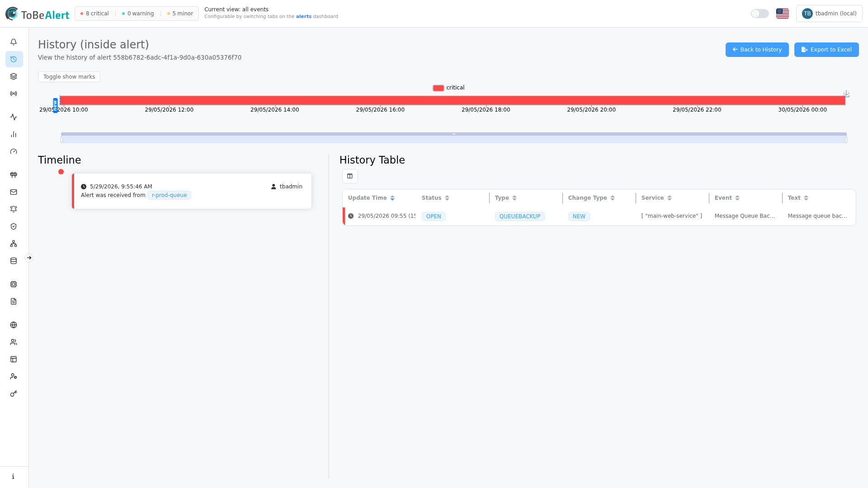Download the timeline chart image

point(846,94)
